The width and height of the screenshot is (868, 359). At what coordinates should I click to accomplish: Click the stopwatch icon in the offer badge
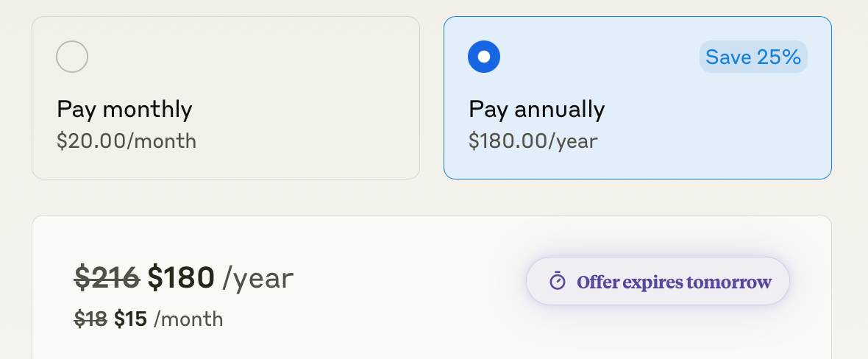tap(558, 281)
